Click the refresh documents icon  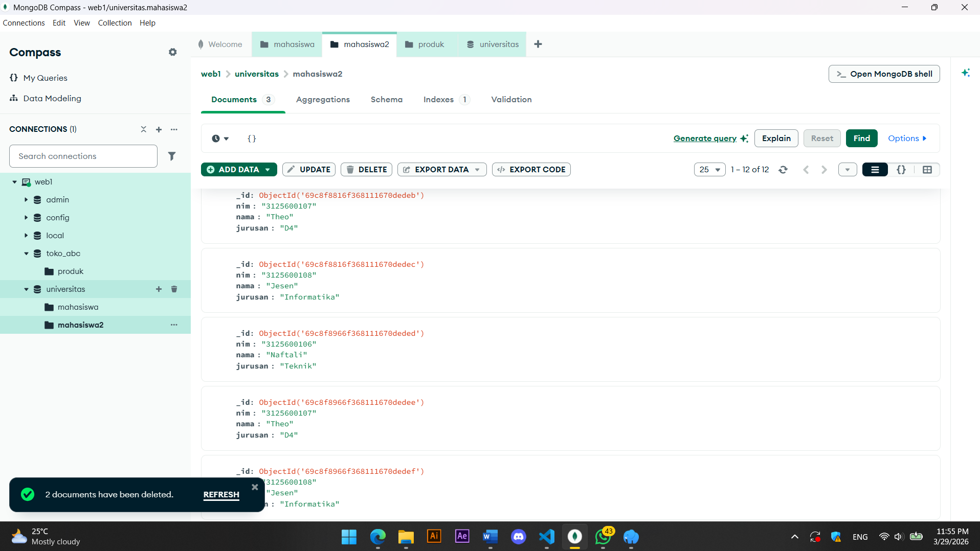tap(783, 170)
